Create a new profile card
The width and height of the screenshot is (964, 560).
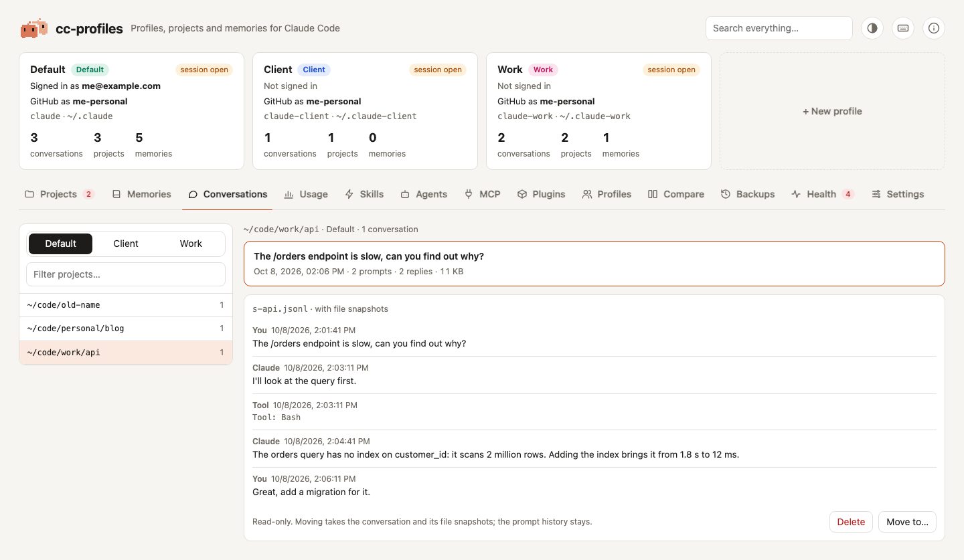(832, 111)
